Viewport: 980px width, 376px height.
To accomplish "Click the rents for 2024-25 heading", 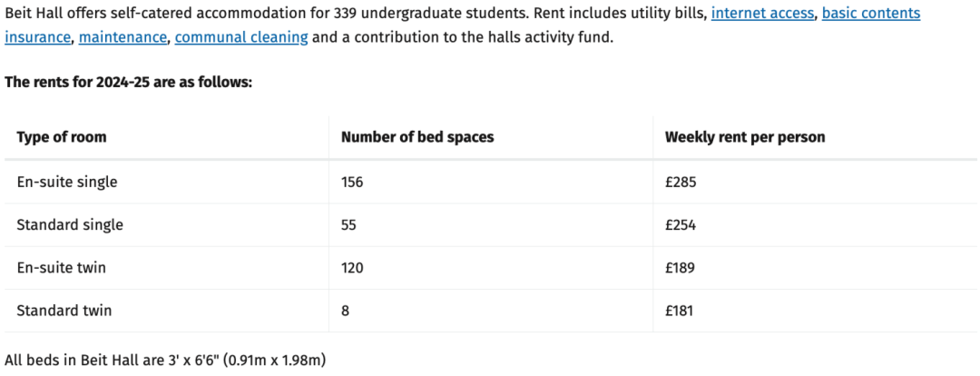I will click(128, 82).
